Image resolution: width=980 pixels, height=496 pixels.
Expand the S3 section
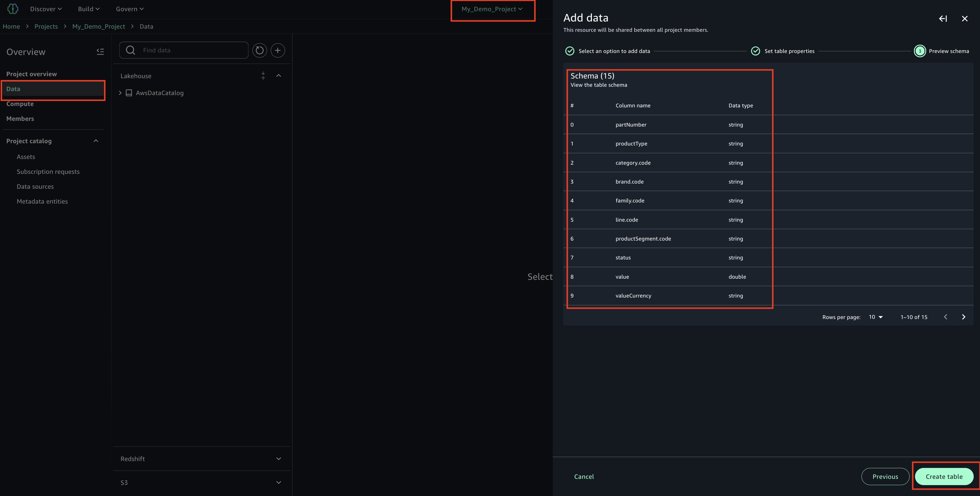tap(278, 482)
